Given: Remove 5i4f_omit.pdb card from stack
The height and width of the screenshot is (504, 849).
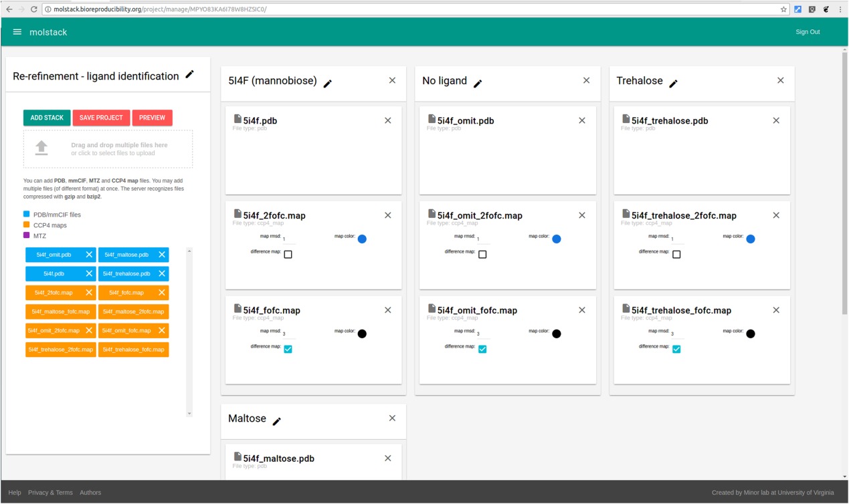Looking at the screenshot, I should tap(582, 120).
